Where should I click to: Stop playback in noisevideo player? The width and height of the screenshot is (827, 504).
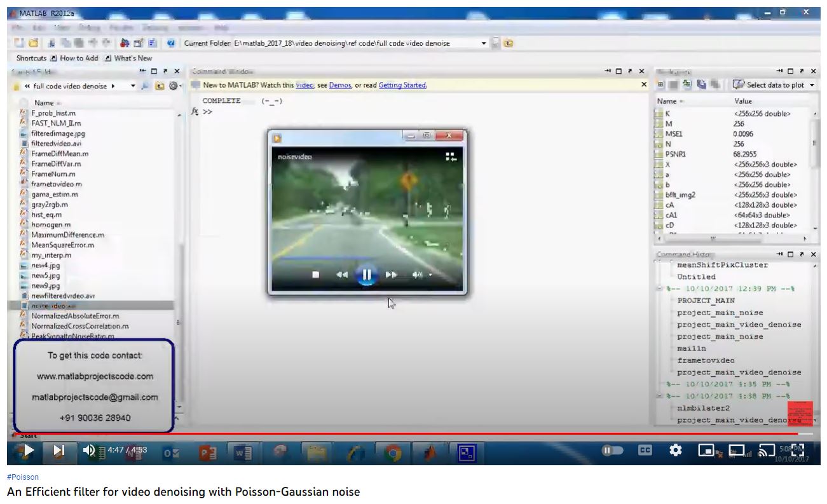tap(316, 275)
